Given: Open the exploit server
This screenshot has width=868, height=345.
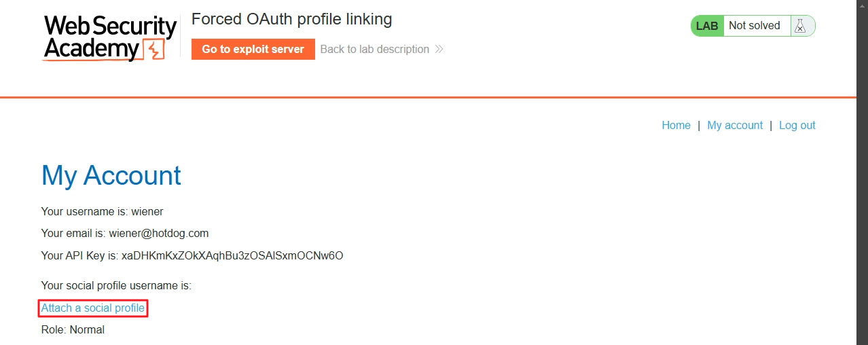Looking at the screenshot, I should [253, 49].
